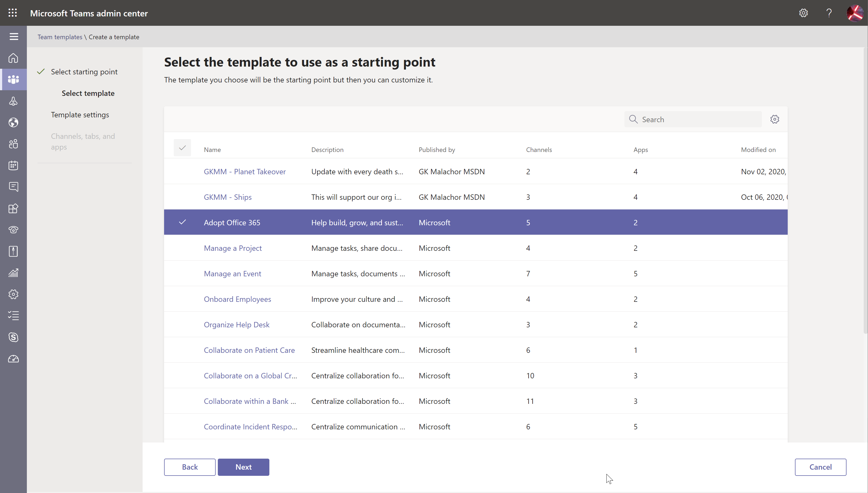The height and width of the screenshot is (493, 868).
Task: Open the Org-wide settings gear in sidebar
Action: [13, 294]
